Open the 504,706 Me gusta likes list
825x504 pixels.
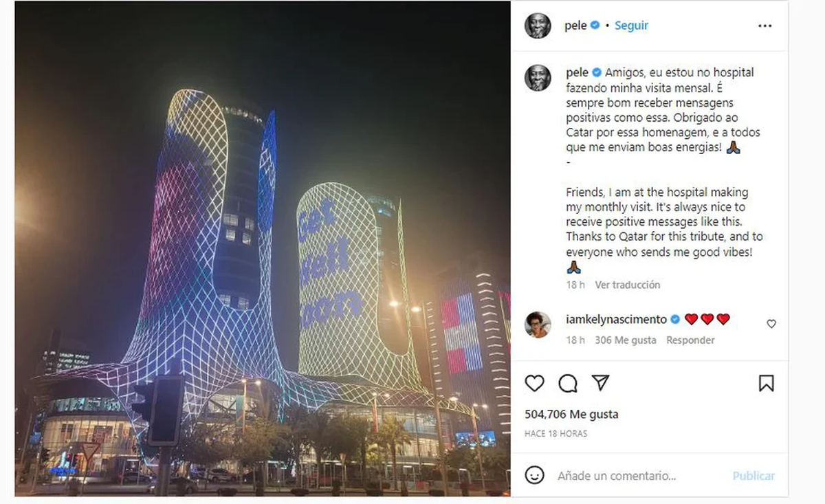coord(571,414)
